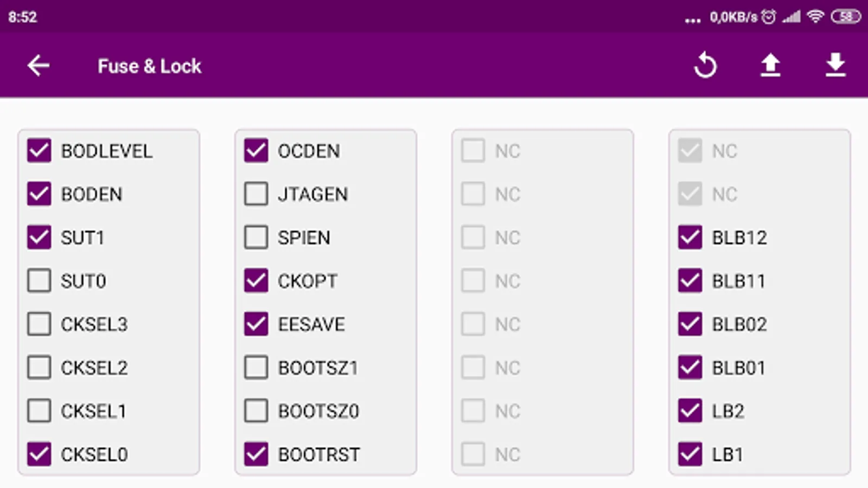Disable the BOOTRST fuse checkbox

(256, 454)
